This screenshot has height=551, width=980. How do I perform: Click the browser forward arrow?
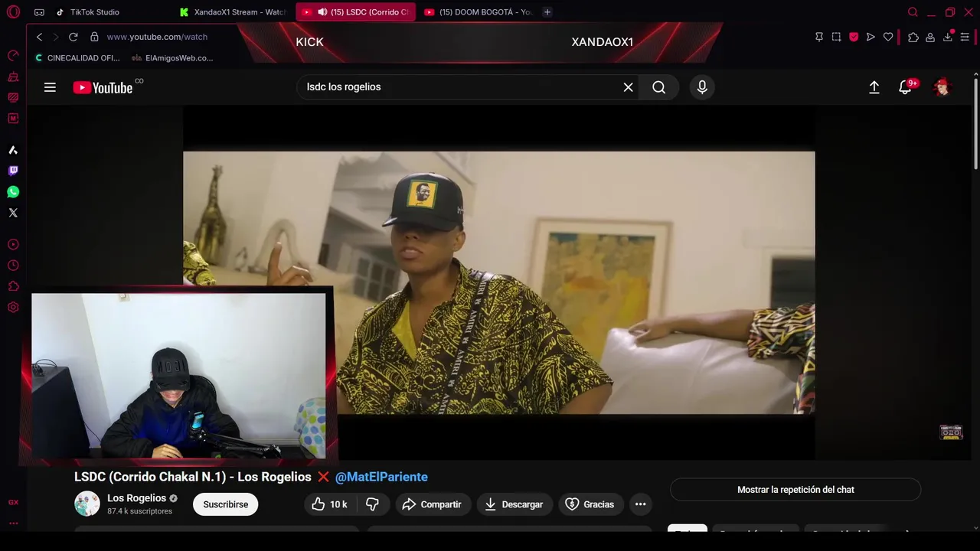(55, 37)
